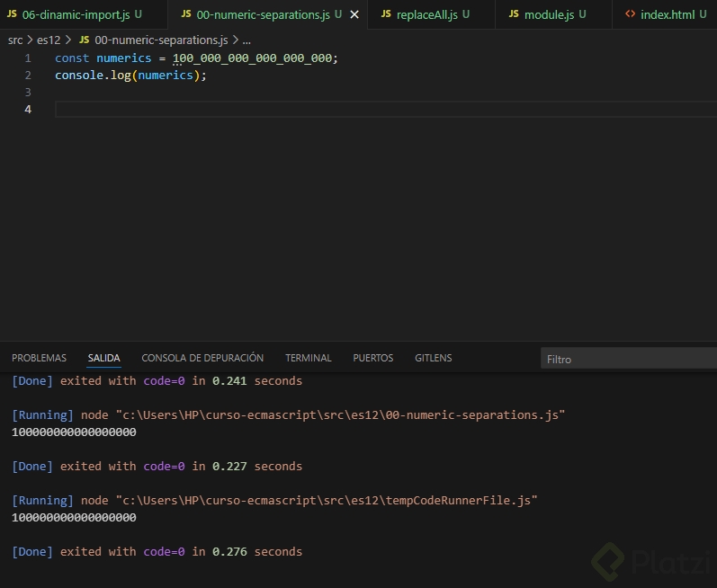Click the HTML icon on index.html tab
717x588 pixels.
630,14
